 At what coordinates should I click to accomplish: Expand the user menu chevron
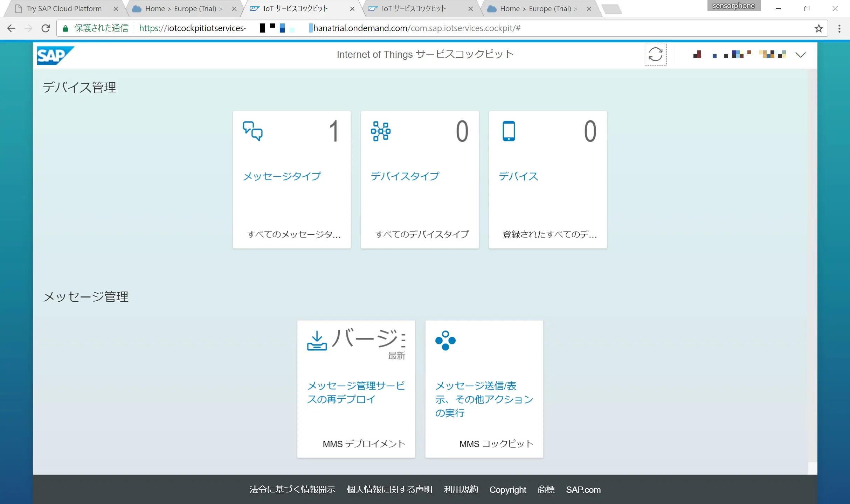[801, 55]
